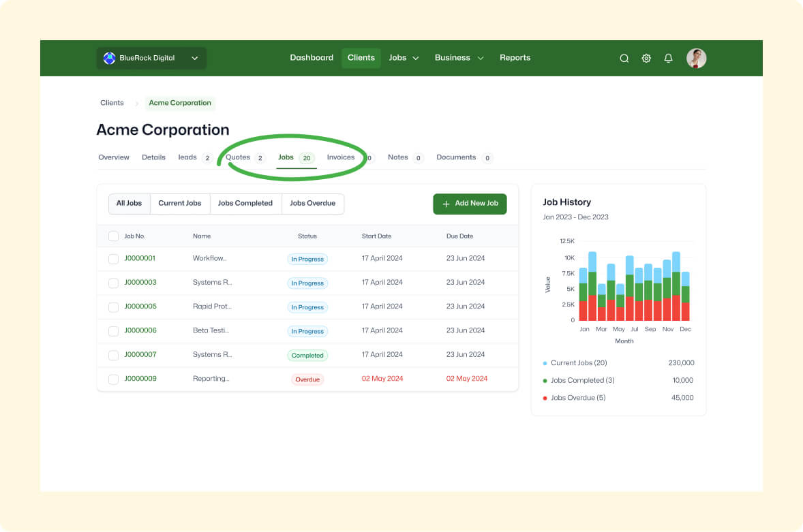Viewport: 803px width, 532px height.
Task: Open the Quotes tab
Action: (x=237, y=157)
